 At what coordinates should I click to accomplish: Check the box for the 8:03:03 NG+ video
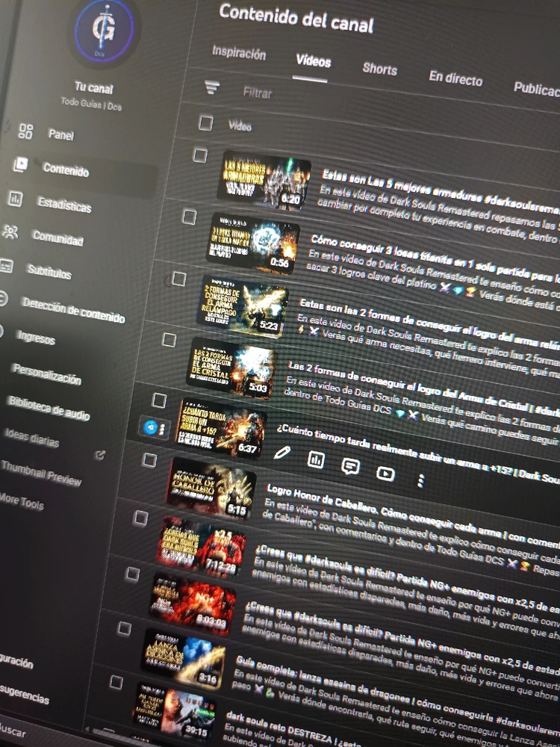coord(132,574)
